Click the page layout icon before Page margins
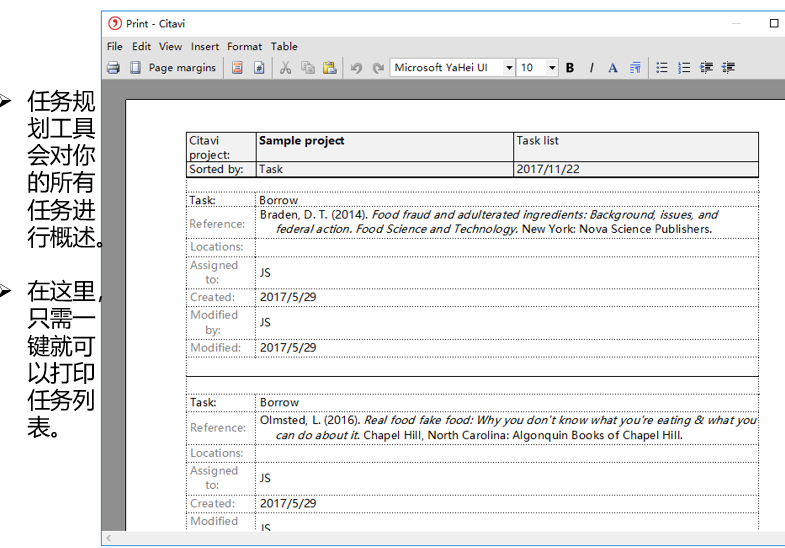Image resolution: width=785 pixels, height=548 pixels. coord(135,68)
